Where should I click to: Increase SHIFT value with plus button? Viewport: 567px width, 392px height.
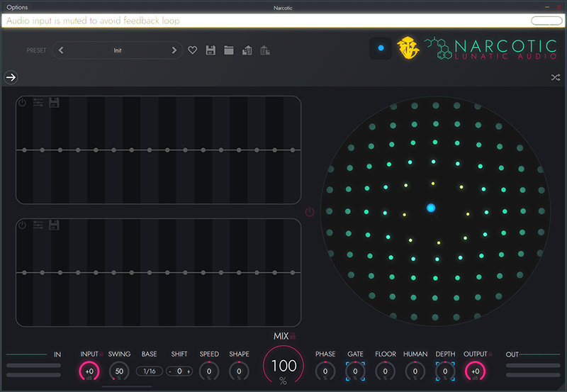click(189, 371)
